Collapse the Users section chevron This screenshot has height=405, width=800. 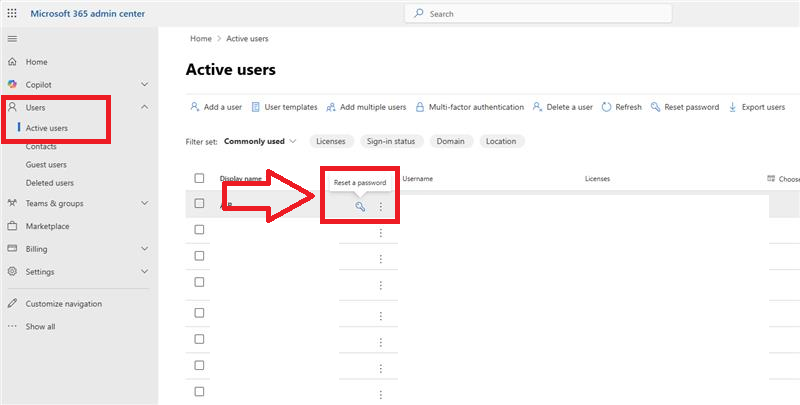coord(145,108)
